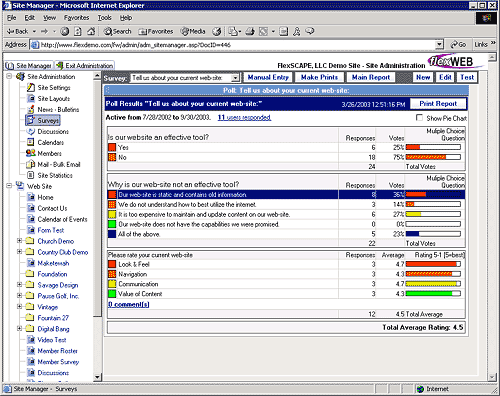Click the Home page icon under Web Site

31,197
